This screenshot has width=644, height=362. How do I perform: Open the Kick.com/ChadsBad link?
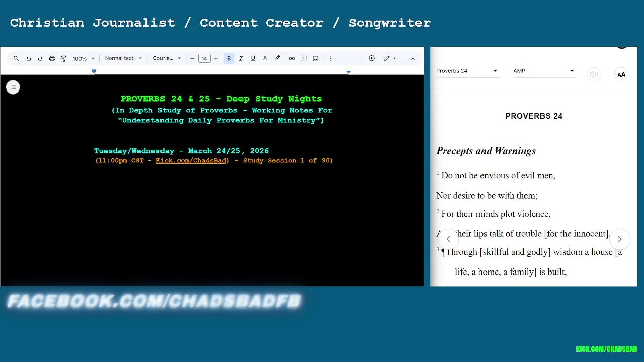(x=191, y=161)
